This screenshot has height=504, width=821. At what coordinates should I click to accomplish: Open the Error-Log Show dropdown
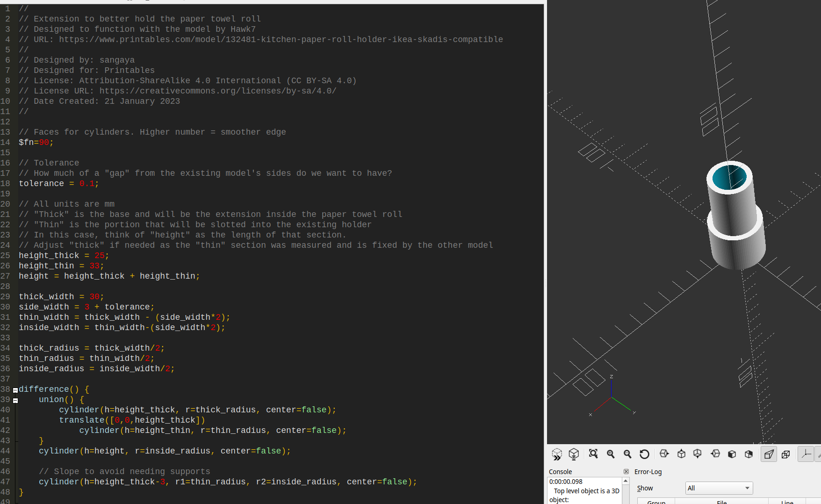[x=719, y=488]
